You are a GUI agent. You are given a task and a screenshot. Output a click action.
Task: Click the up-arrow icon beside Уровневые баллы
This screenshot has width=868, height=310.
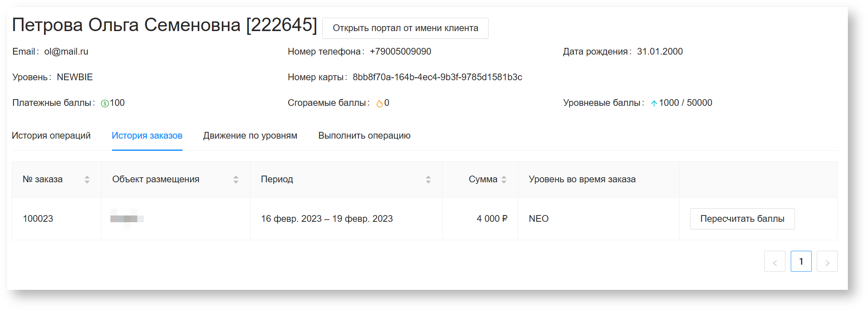coord(654,103)
